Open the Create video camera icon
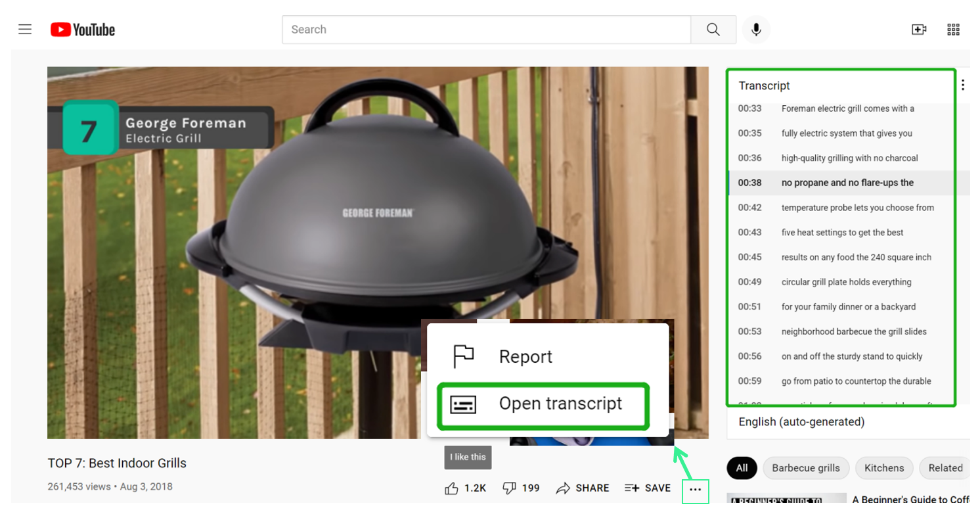 [919, 30]
